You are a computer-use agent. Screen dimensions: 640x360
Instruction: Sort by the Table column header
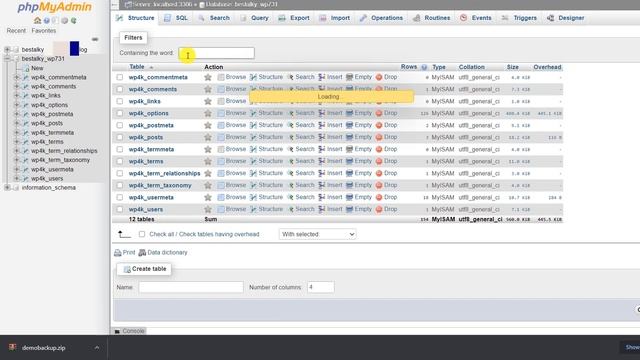coord(137,67)
